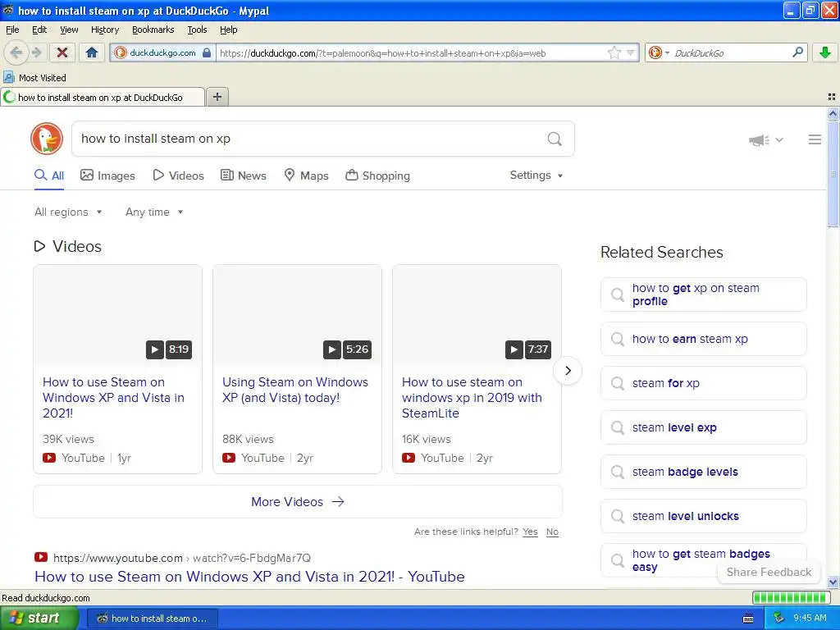Play the 5:26 video thumbnail

(x=297, y=314)
